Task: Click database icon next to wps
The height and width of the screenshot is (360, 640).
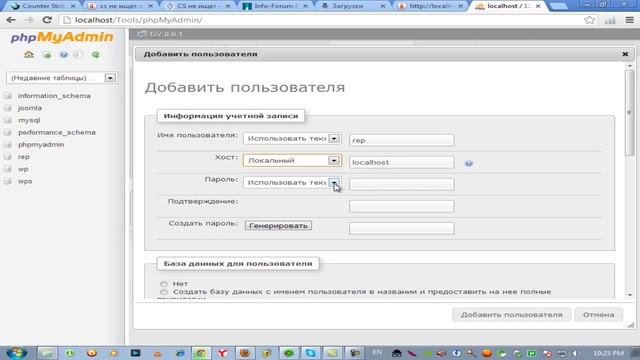Action: tap(8, 181)
